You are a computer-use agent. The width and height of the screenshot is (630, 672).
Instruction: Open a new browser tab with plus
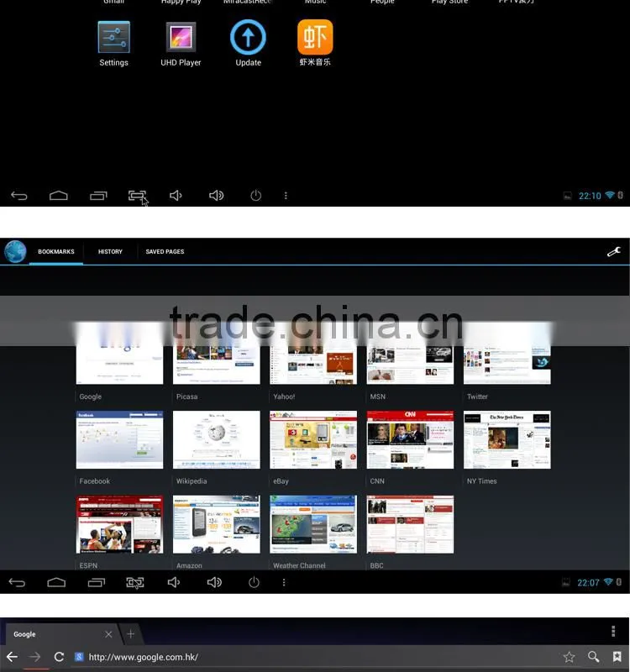coord(131,634)
